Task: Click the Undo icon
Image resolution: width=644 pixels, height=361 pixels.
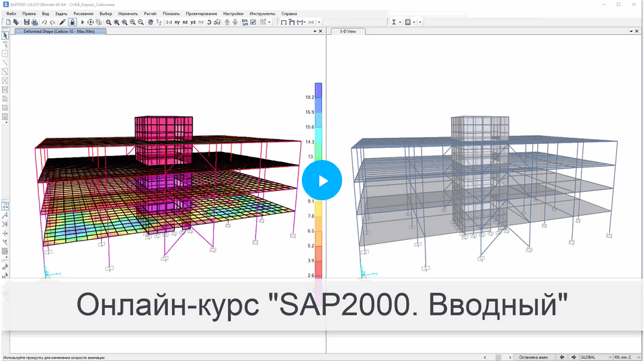Action: (x=44, y=22)
